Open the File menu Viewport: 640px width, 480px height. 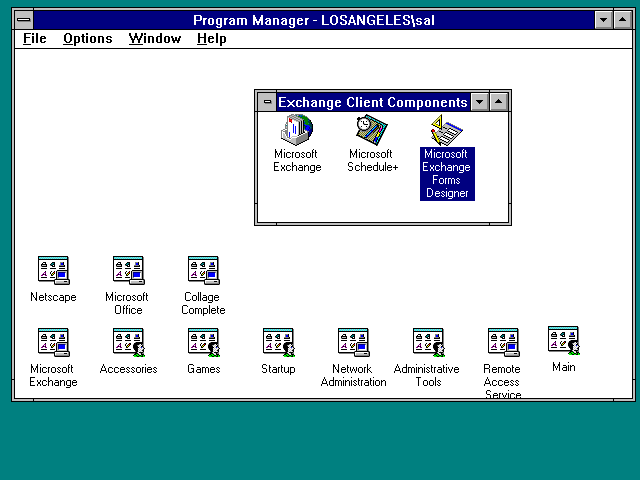point(35,38)
